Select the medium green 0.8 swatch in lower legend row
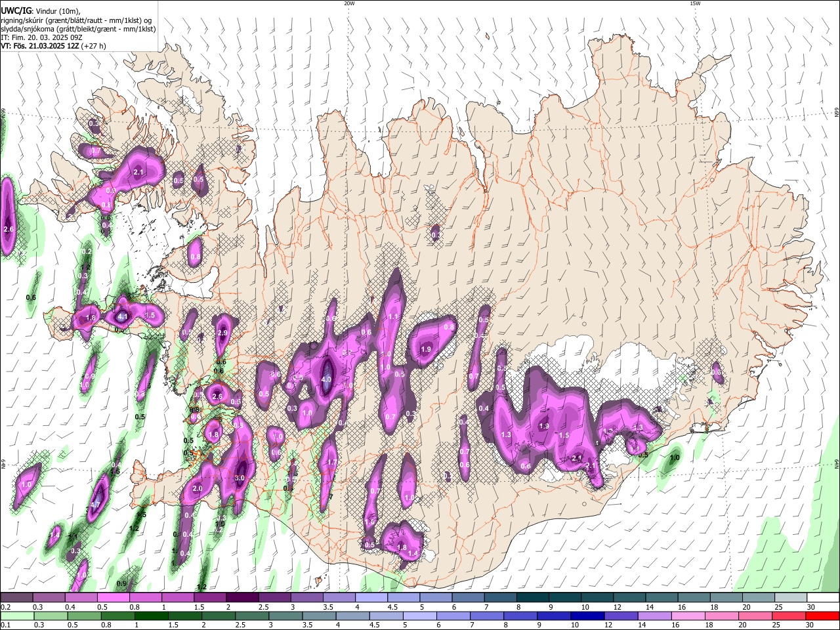Screen dimensions: 840x630 click(119, 616)
